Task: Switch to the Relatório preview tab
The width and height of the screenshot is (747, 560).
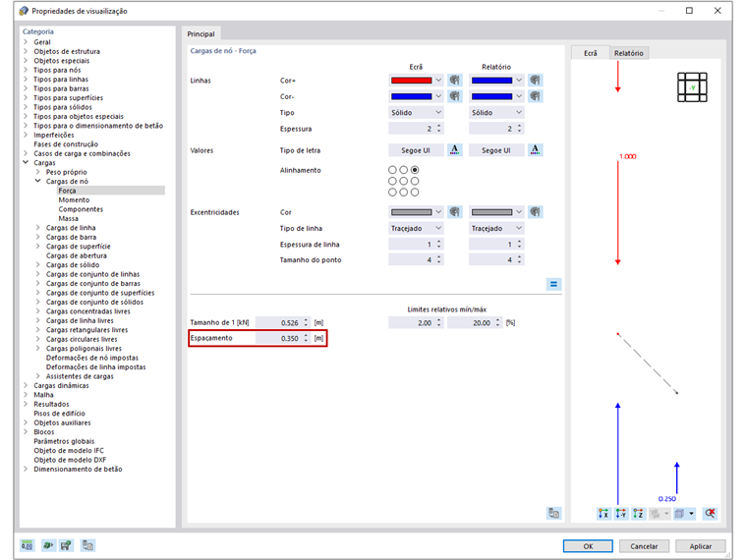Action: (x=628, y=53)
